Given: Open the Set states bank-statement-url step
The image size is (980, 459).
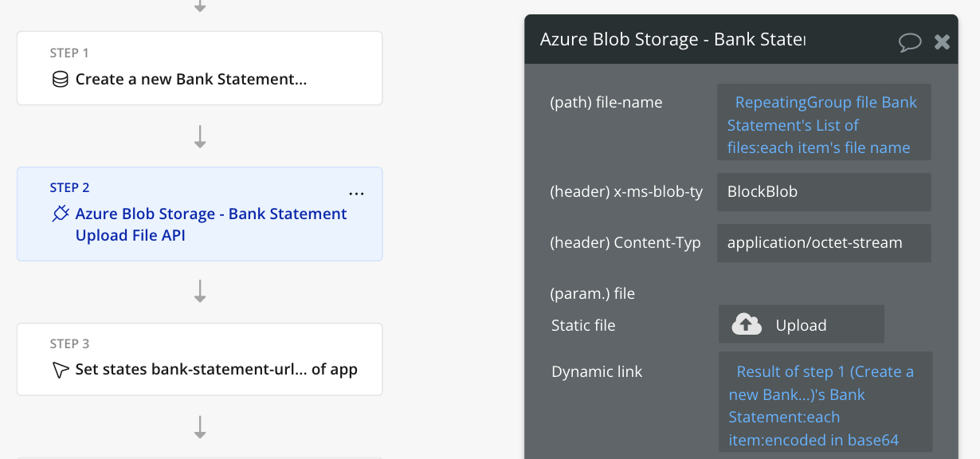Looking at the screenshot, I should [215, 370].
